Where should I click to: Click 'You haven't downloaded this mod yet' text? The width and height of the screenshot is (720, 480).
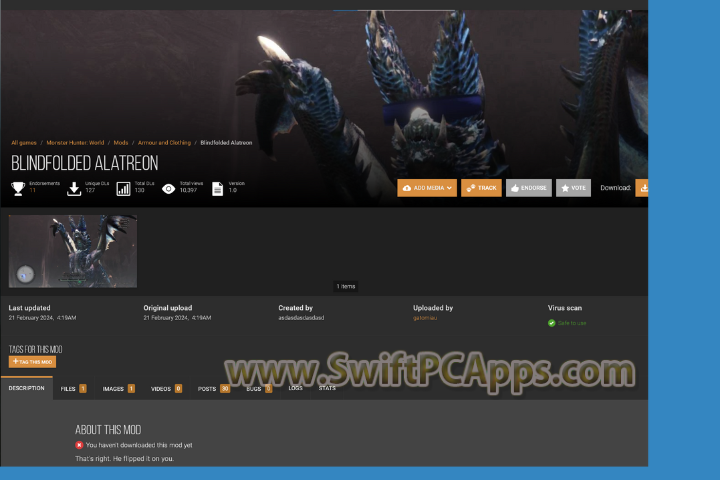139,445
